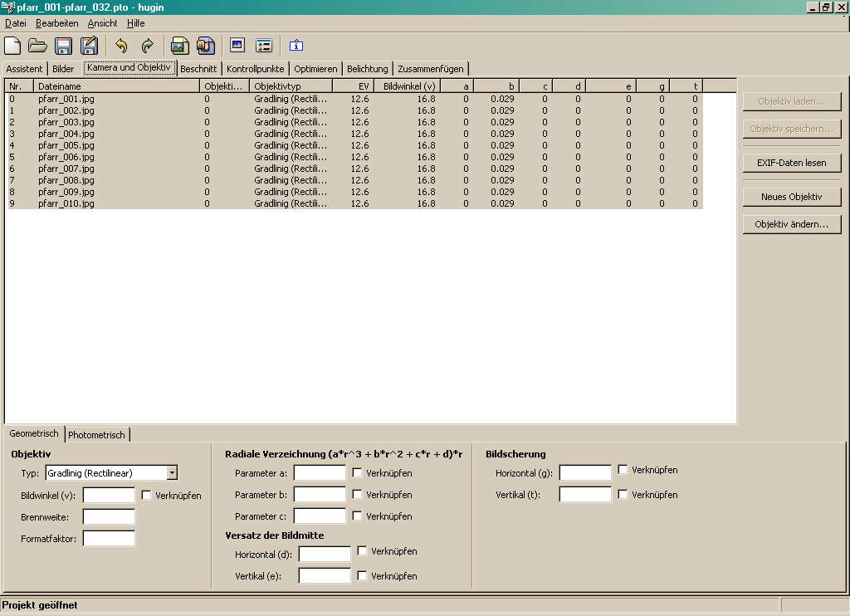Redo using the green arrow icon

pyautogui.click(x=147, y=46)
